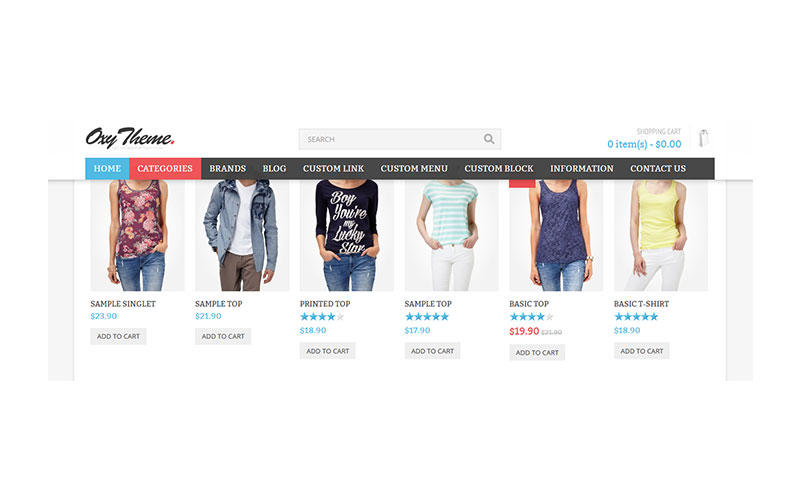
Task: Expand the Custom Menu navigation item
Action: tap(414, 168)
